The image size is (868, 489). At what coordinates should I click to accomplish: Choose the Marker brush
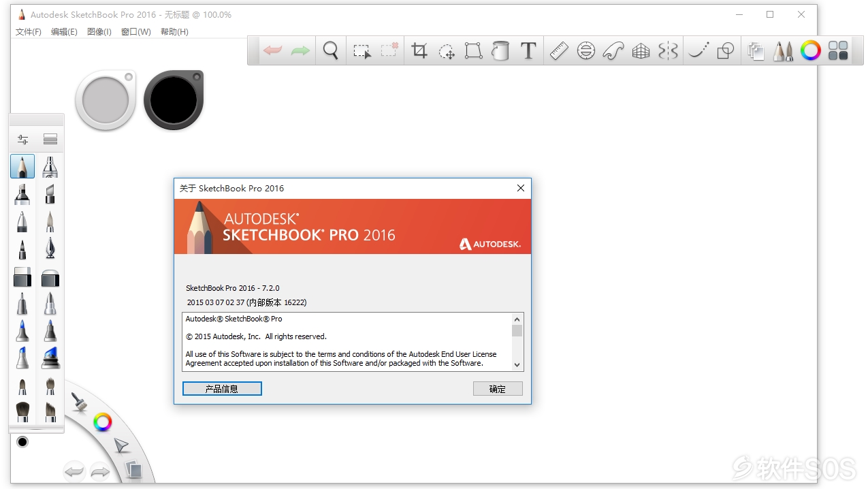click(22, 194)
